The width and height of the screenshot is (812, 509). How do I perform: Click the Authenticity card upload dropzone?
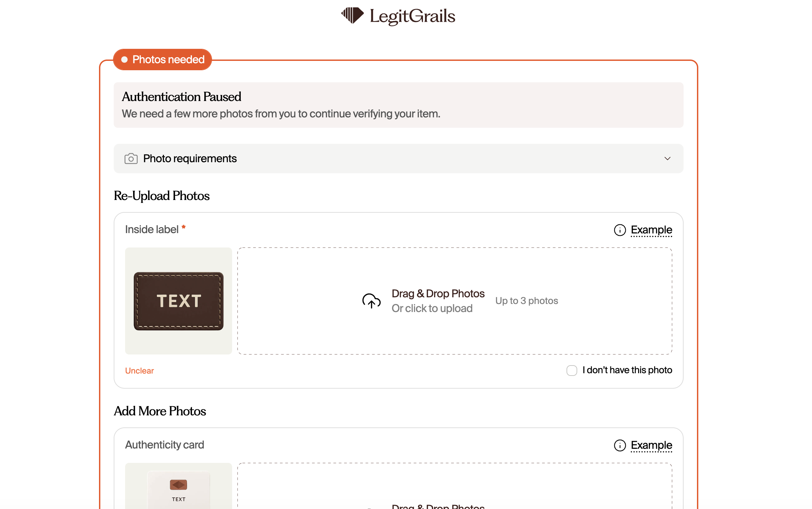(x=455, y=486)
